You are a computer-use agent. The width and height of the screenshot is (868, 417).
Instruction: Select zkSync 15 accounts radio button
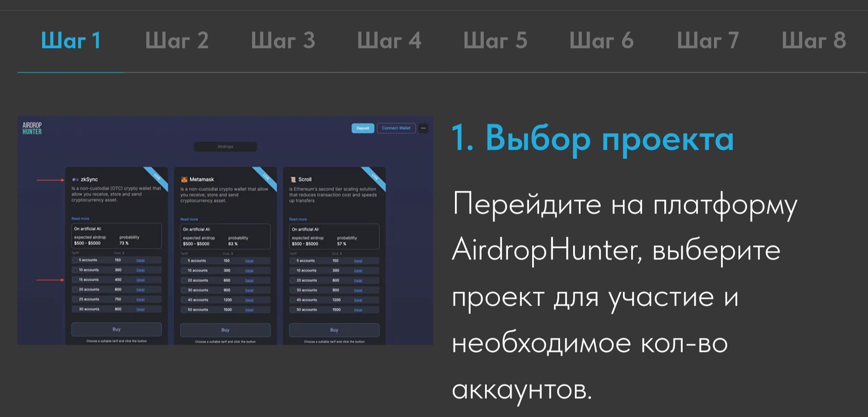coord(75,280)
